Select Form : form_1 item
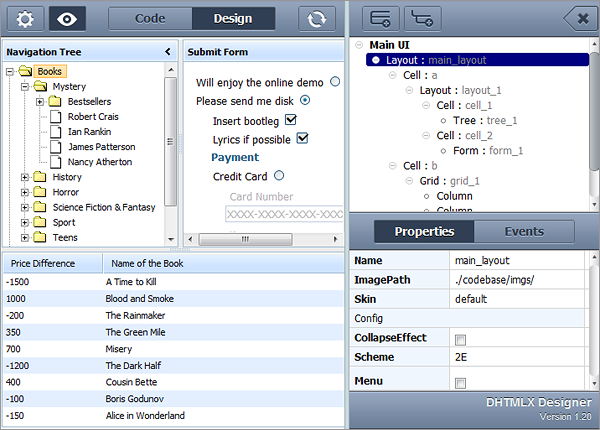The image size is (600, 430). pos(488,151)
